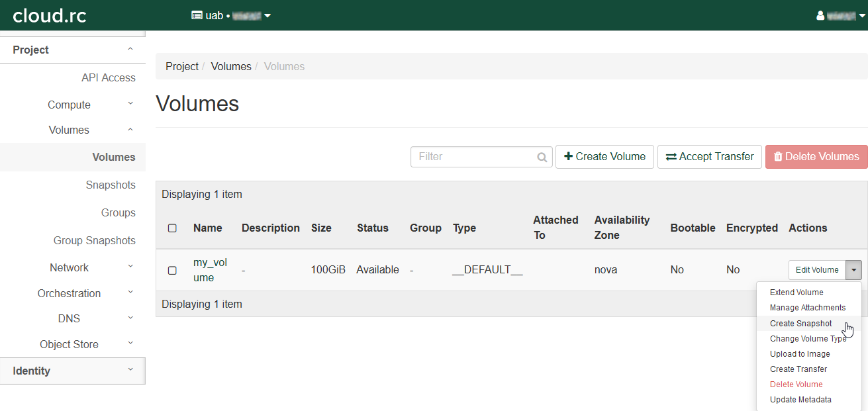Viewport: 868px width, 411px height.
Task: Toggle the Edit Volume dropdown caret
Action: (854, 270)
